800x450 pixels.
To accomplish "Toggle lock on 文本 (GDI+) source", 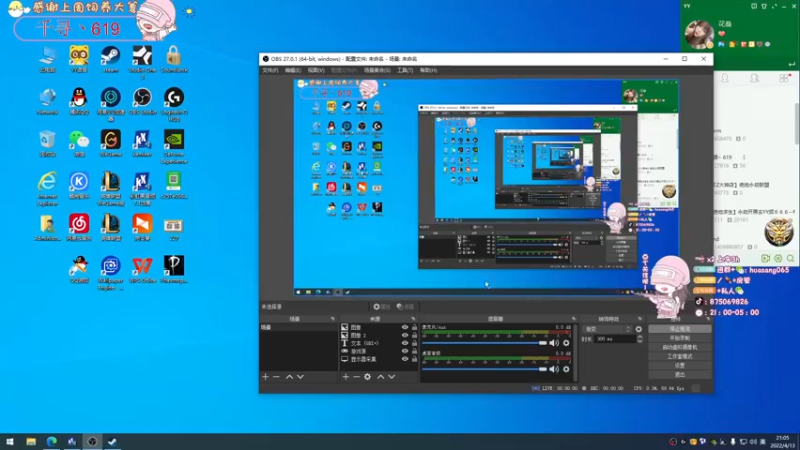I will click(x=414, y=343).
